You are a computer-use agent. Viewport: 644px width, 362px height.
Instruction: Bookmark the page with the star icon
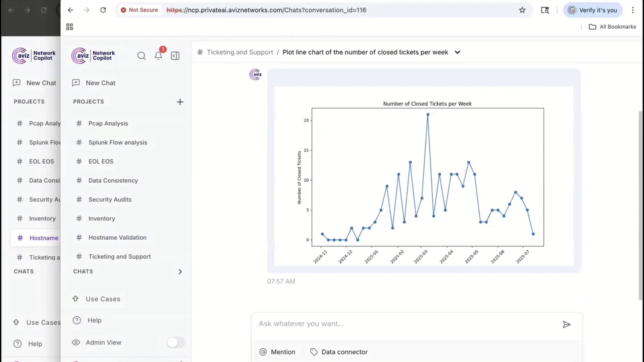coord(522,10)
